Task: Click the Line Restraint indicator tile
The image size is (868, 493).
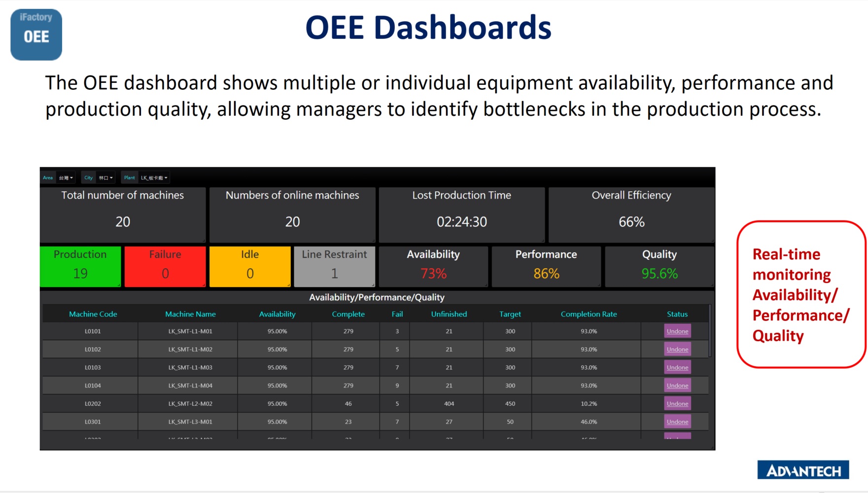Action: (334, 266)
